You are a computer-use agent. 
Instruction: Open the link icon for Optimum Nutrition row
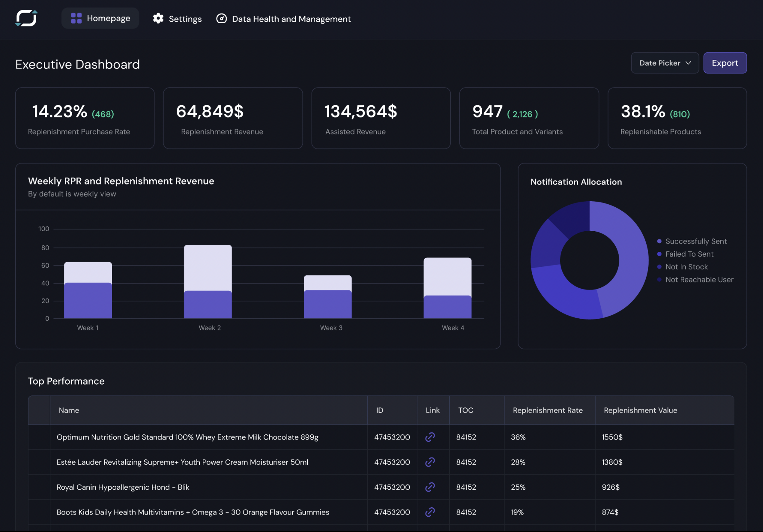(x=430, y=437)
